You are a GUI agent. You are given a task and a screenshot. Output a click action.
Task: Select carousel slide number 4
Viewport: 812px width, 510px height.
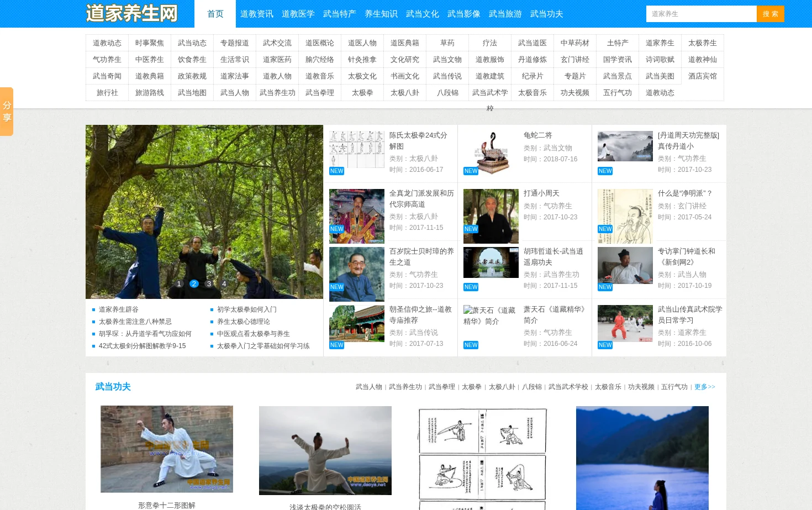224,284
